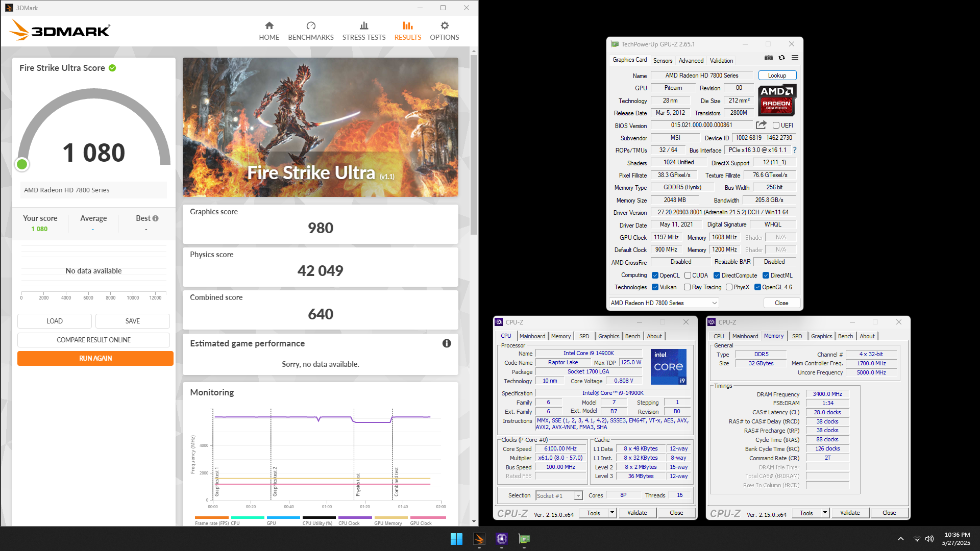Click the AMD Radeon logo in GPU-Z
The image size is (980, 551).
coord(776,100)
